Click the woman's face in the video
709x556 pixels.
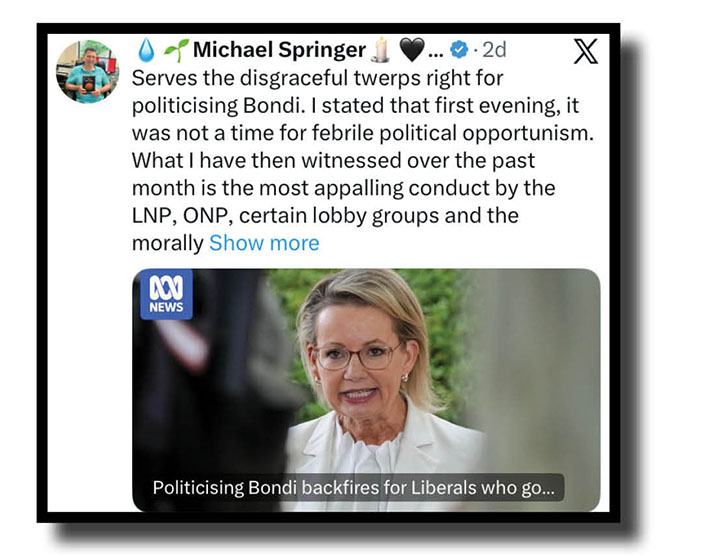(x=360, y=350)
